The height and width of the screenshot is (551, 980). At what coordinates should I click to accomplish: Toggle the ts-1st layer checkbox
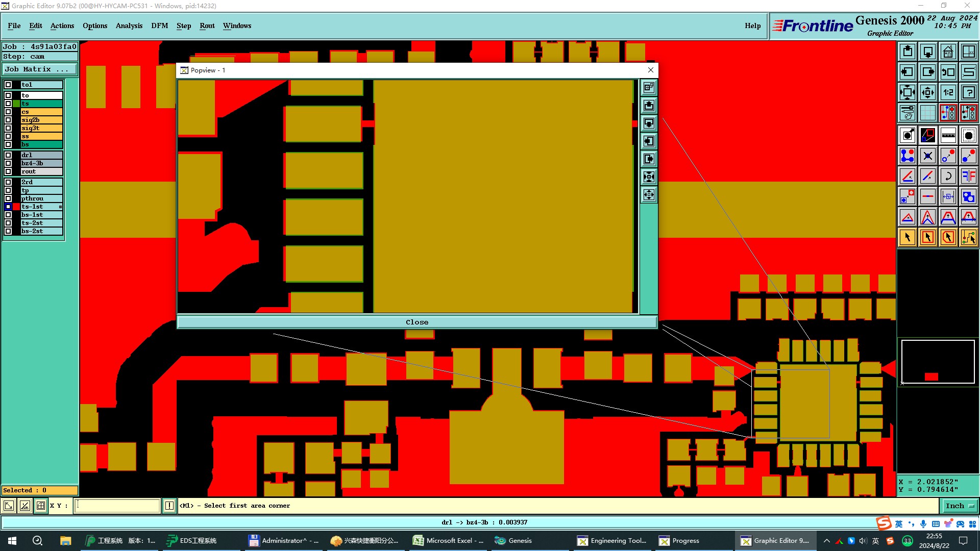click(x=8, y=207)
